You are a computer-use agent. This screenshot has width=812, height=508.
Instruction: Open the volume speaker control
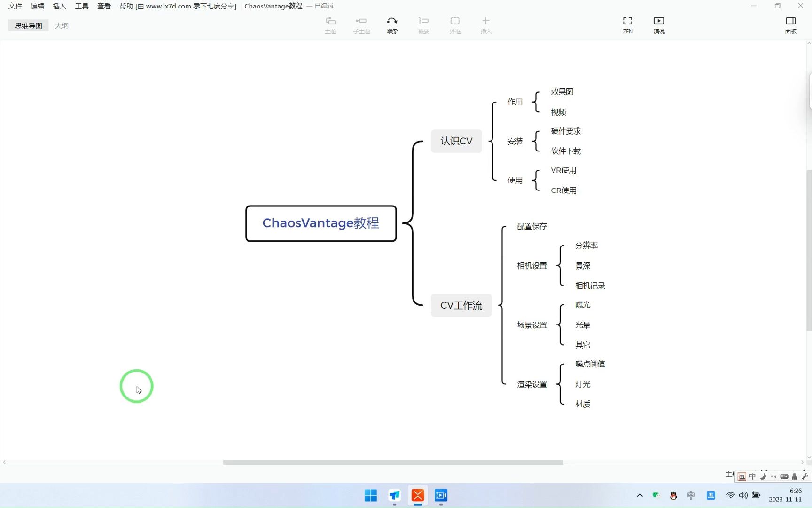[743, 495]
